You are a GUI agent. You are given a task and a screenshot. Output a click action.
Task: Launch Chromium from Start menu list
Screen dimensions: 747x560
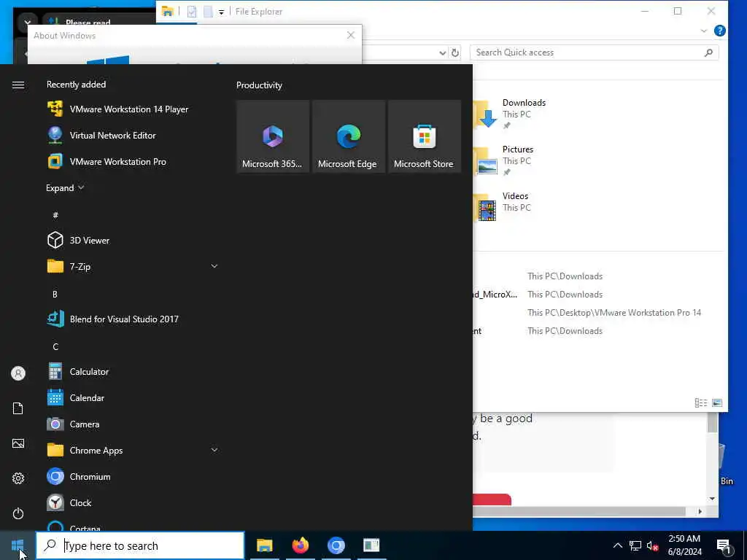[x=90, y=476]
